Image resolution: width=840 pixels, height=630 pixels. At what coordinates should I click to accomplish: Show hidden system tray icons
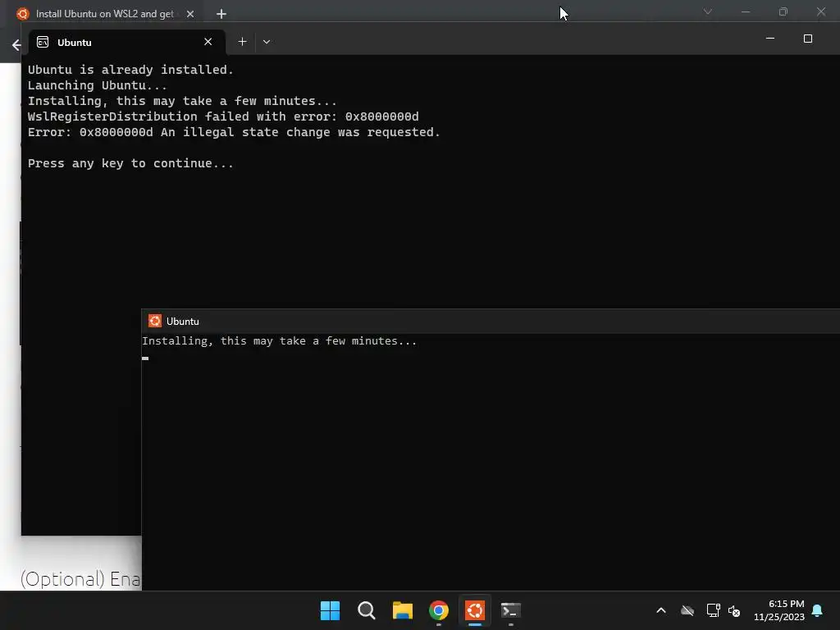pyautogui.click(x=661, y=610)
